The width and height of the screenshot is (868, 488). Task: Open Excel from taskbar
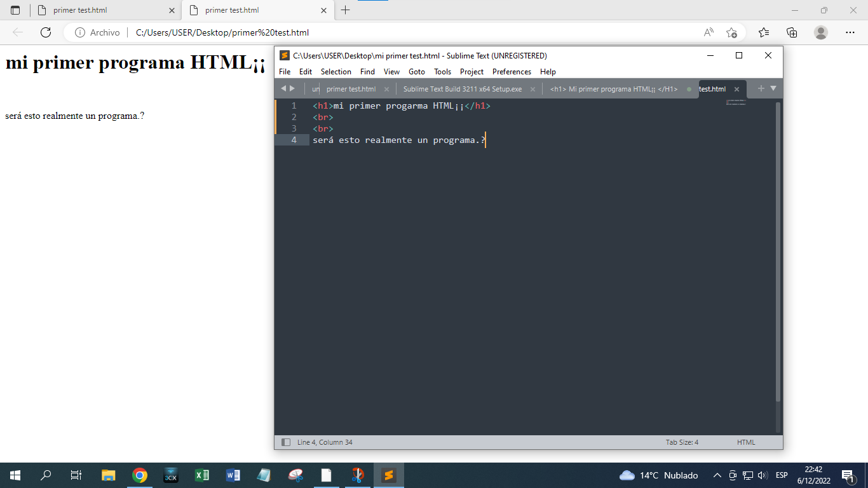(202, 475)
